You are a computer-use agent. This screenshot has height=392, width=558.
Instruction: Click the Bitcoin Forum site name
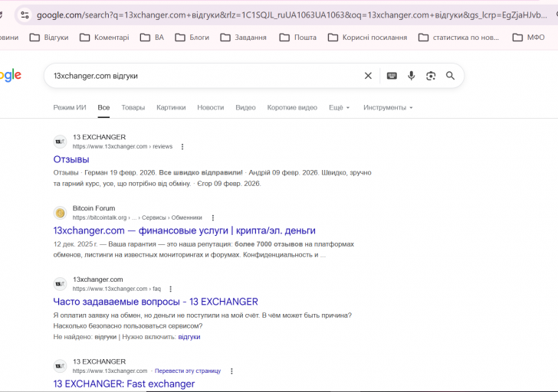pos(94,208)
